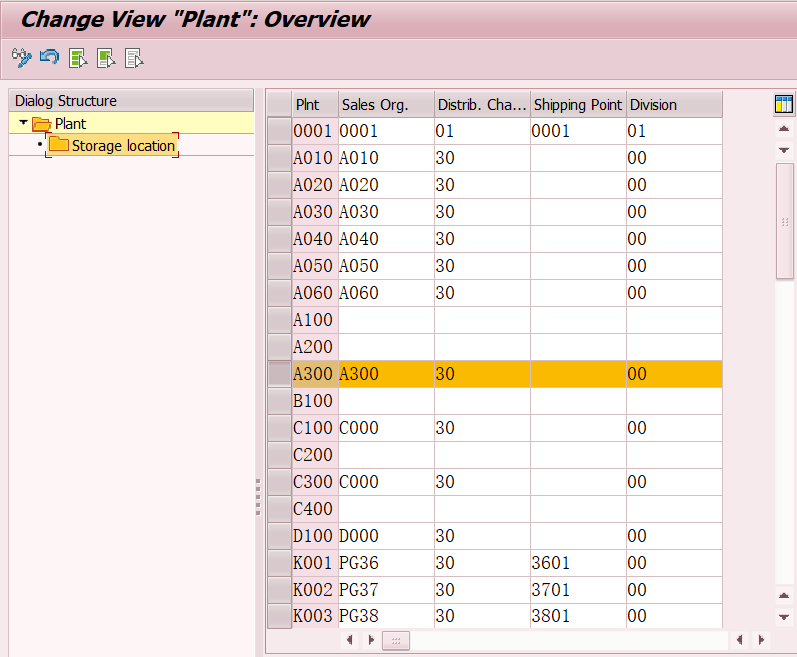
Task: Click the scroll-up arrow at top of vertical scrollbar
Action: [x=784, y=129]
